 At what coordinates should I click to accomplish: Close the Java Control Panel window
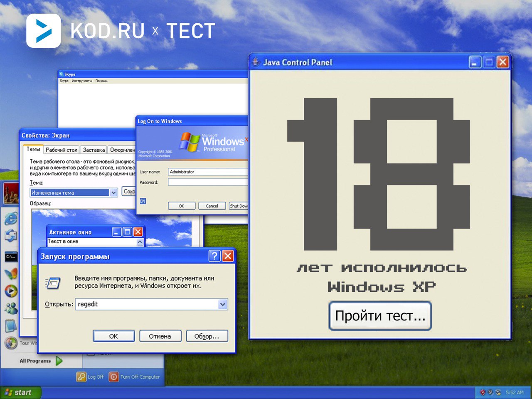click(503, 62)
